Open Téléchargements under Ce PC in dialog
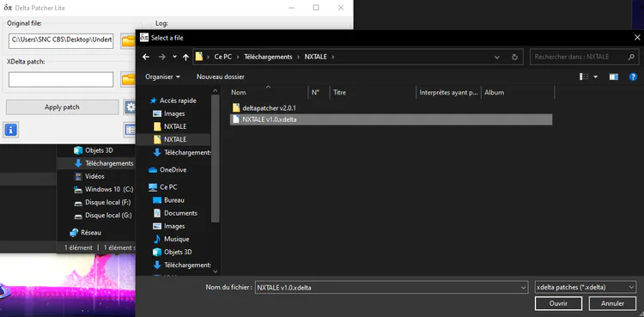The height and width of the screenshot is (317, 644). click(x=182, y=265)
